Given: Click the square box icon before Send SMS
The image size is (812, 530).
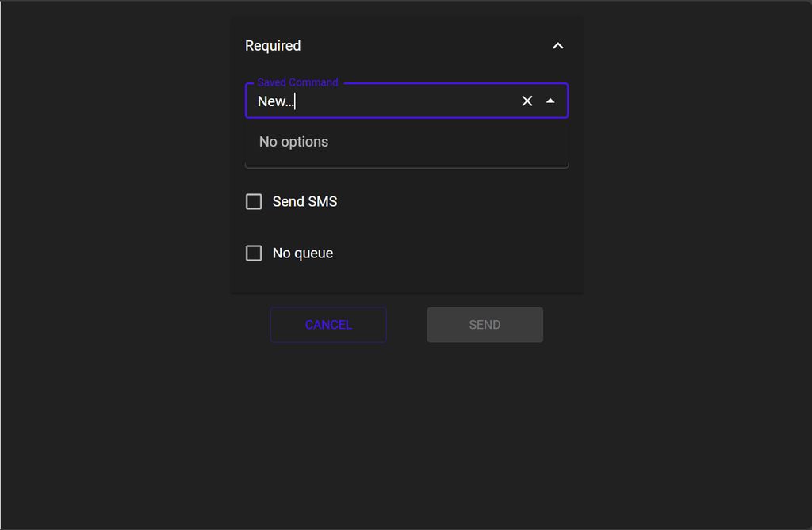Looking at the screenshot, I should coord(254,202).
